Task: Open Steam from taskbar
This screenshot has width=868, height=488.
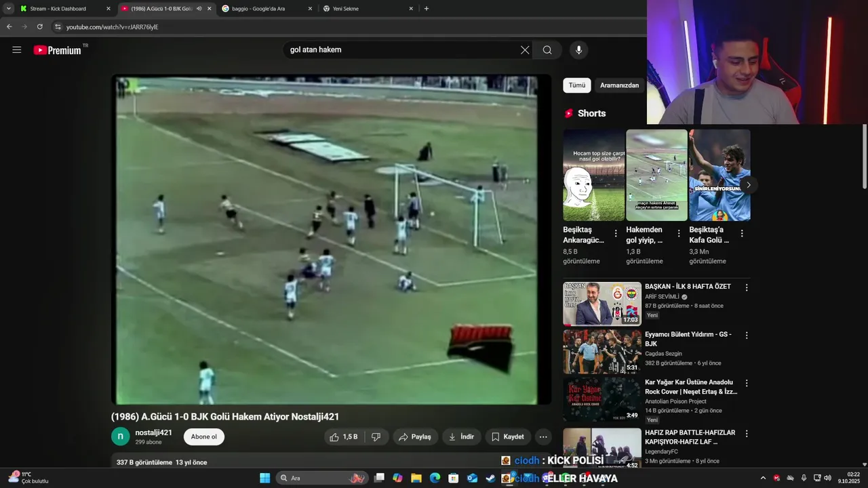Action: (490, 478)
